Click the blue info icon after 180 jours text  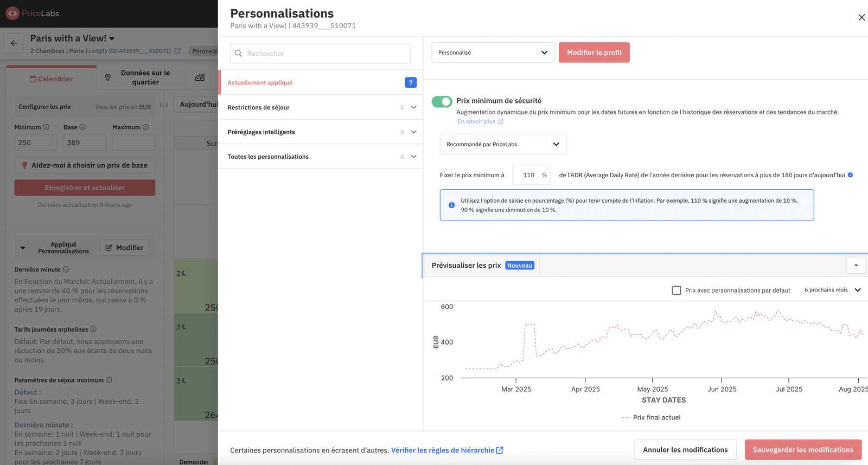click(850, 175)
